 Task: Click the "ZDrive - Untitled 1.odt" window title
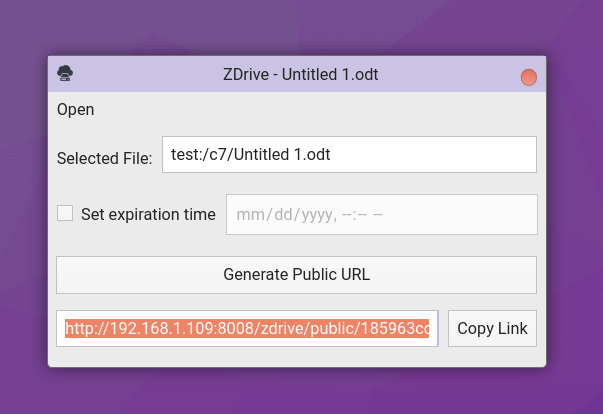[300, 74]
